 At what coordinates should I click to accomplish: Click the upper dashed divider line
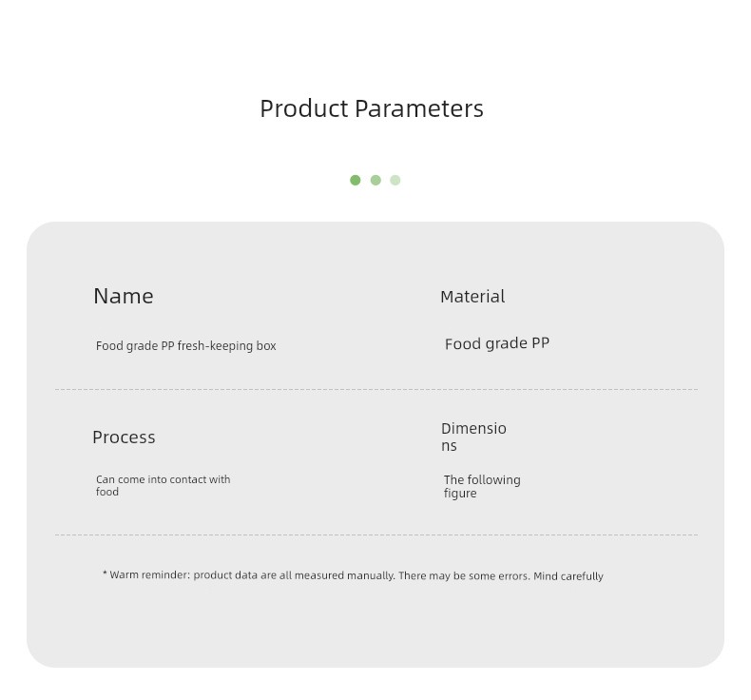pyautogui.click(x=376, y=390)
